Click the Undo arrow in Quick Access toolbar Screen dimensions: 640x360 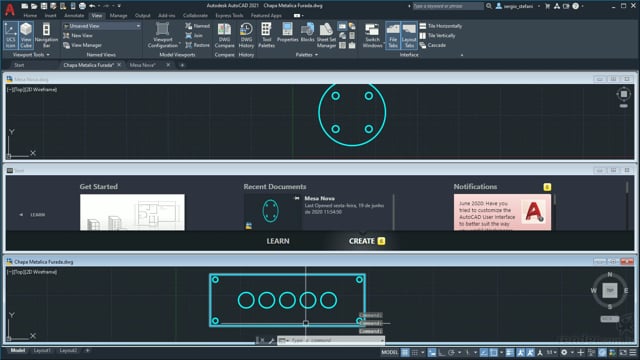(x=92, y=6)
